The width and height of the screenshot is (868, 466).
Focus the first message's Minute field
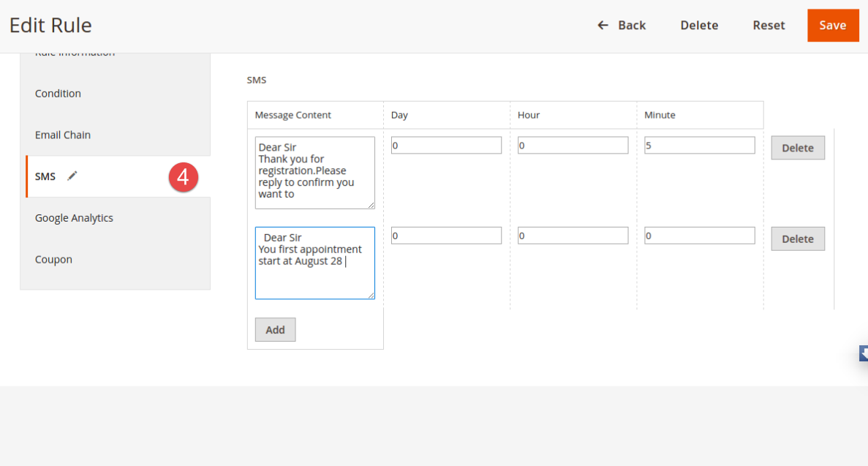point(699,146)
